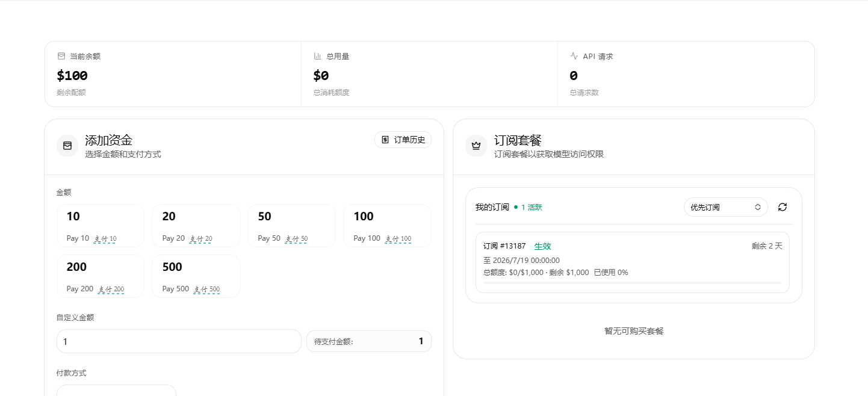
Task: Choose the 500 amount card
Action: [x=196, y=276]
